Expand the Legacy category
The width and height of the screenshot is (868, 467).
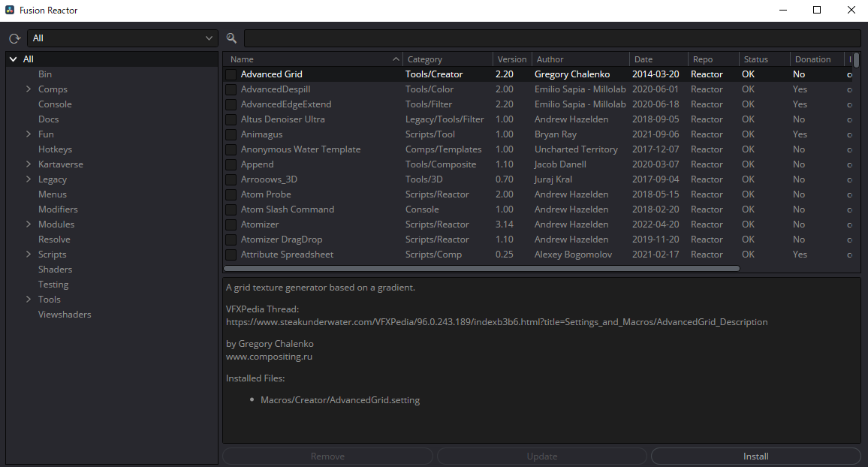(x=29, y=179)
